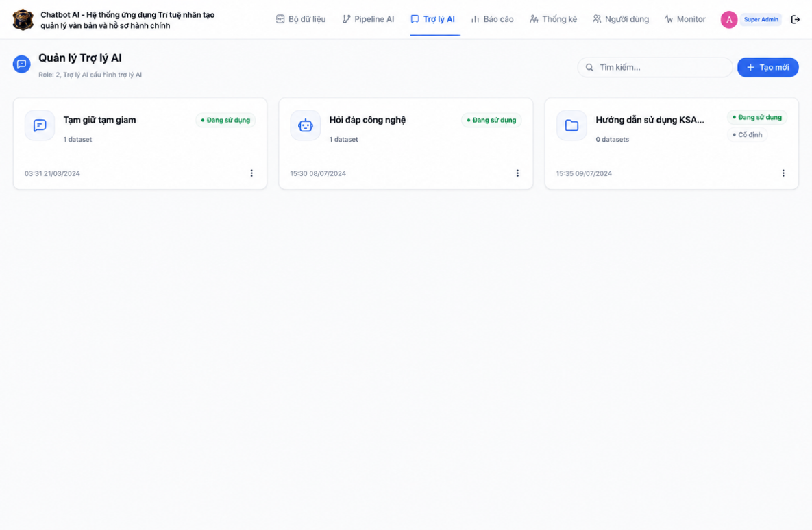The width and height of the screenshot is (812, 530).
Task: Click 1 dataset under Hỏi đáp công nghệ
Action: click(x=344, y=140)
